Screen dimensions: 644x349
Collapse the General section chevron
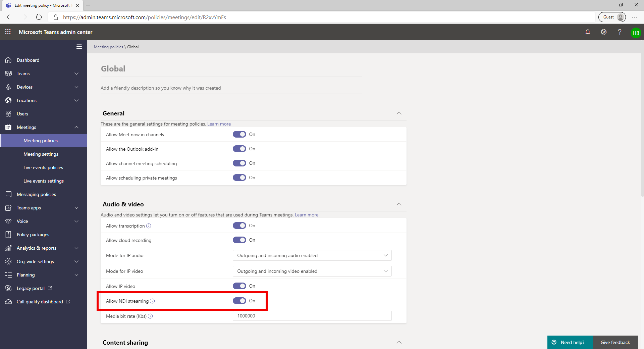[x=399, y=113]
